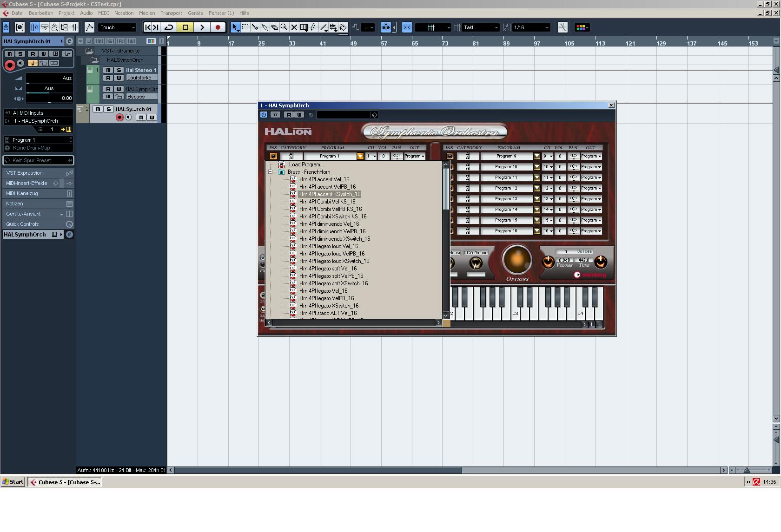Toggle the HALion plugin power button

[264, 115]
